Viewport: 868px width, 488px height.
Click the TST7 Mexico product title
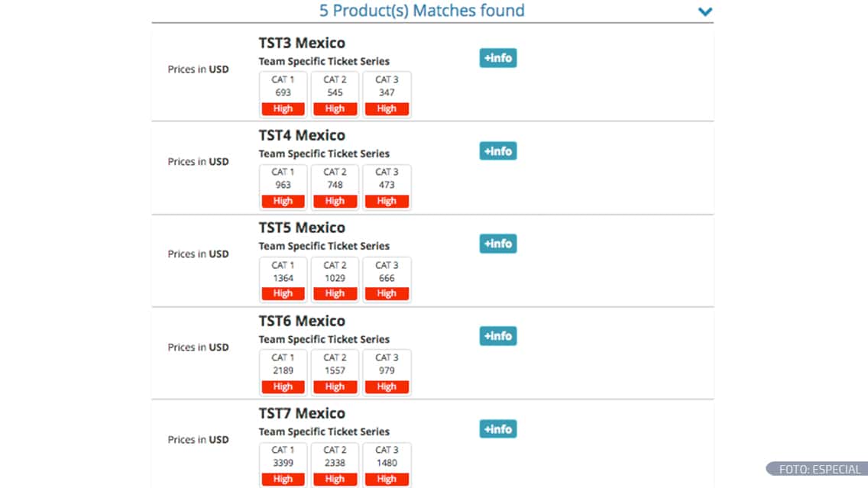(x=302, y=413)
